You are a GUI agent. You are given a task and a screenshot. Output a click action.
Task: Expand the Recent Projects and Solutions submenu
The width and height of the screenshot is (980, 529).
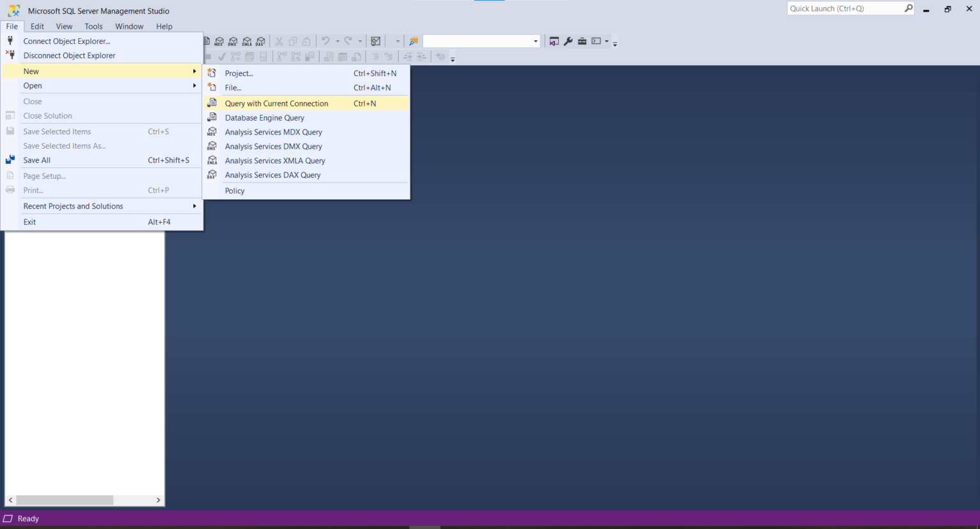(73, 205)
